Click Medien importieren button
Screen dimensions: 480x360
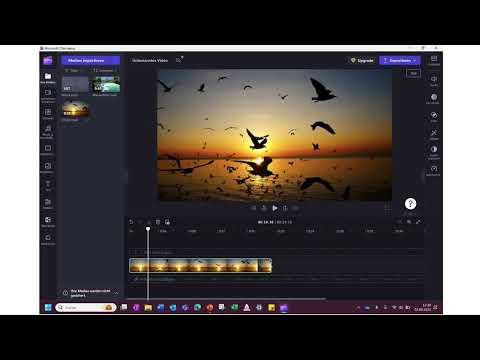pyautogui.click(x=90, y=60)
